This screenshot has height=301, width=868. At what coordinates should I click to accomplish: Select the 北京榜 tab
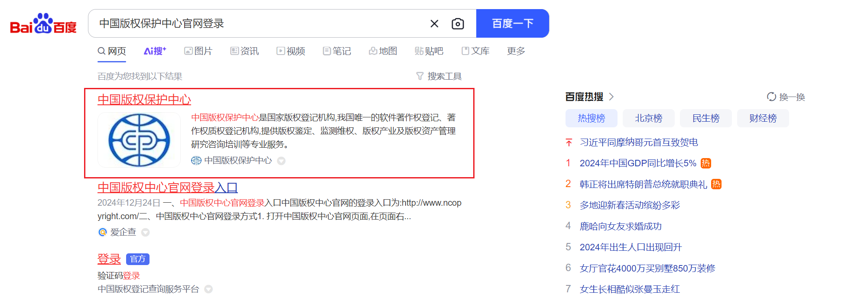649,118
